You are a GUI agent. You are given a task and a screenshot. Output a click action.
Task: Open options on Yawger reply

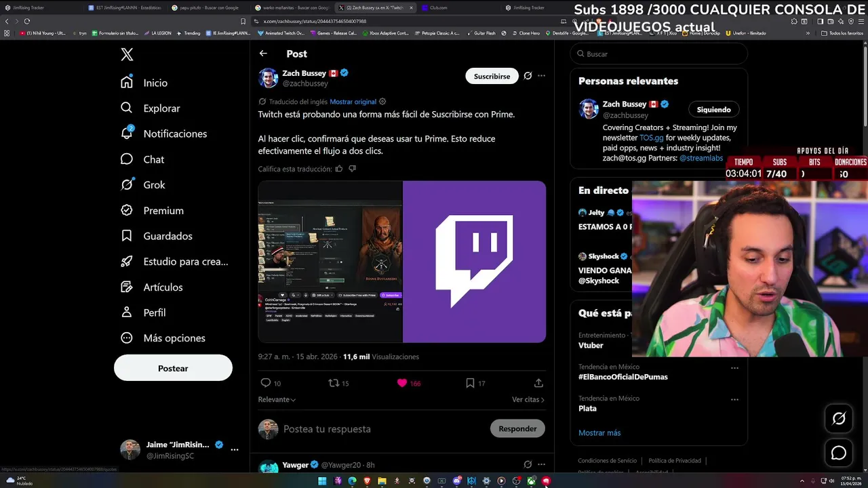coord(541,464)
